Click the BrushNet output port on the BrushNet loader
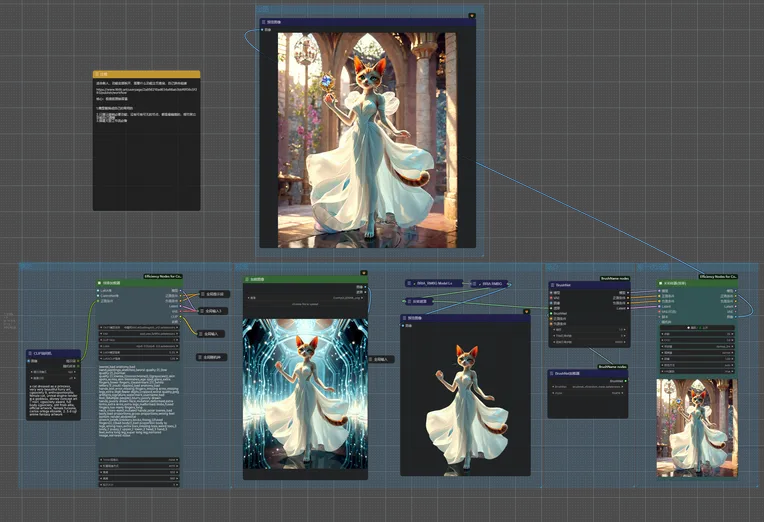Screen dimensions: 764x522 click(x=627, y=381)
